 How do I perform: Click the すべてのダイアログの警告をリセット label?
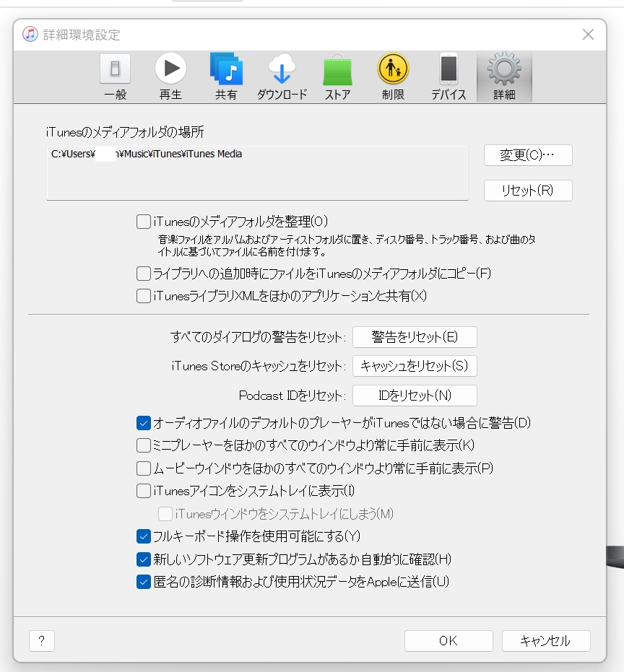pyautogui.click(x=258, y=337)
